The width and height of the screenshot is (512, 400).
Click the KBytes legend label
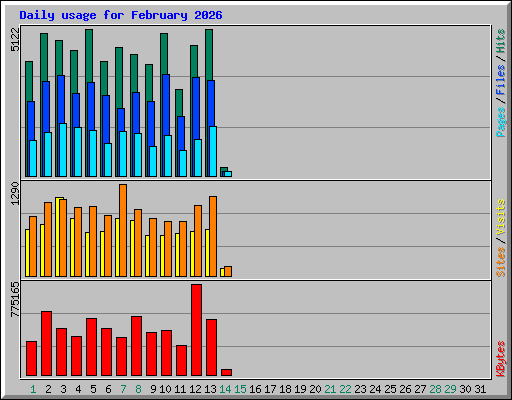500,359
